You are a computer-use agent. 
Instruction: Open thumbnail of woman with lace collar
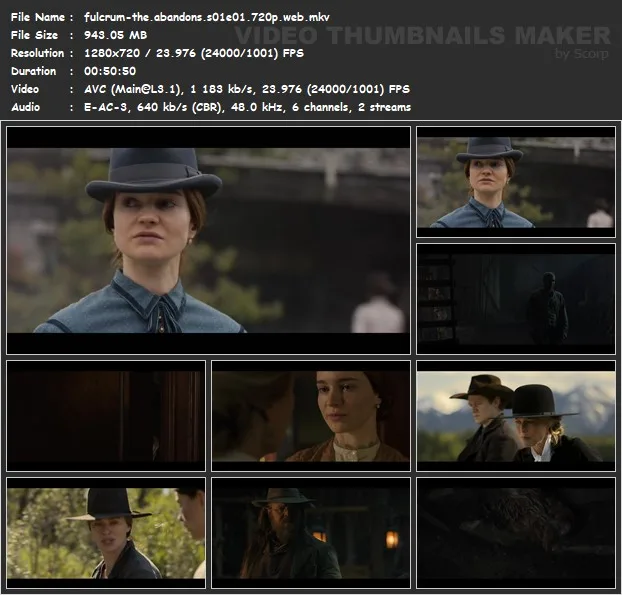[311, 416]
